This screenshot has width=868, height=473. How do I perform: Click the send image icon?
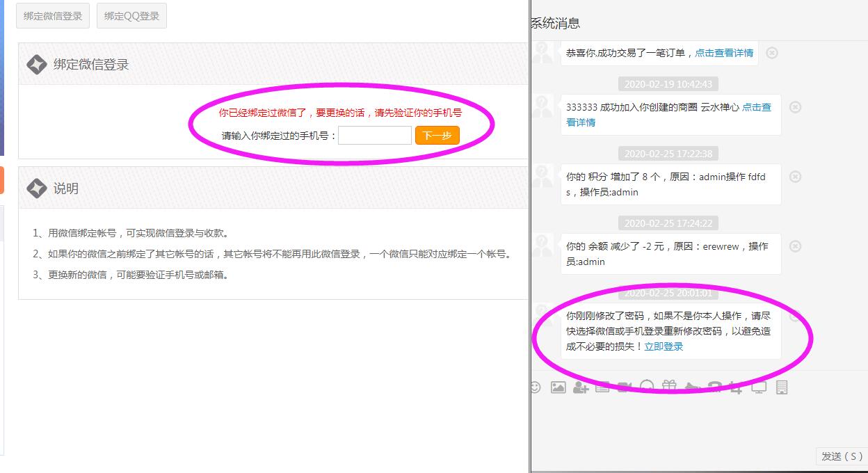pos(558,387)
